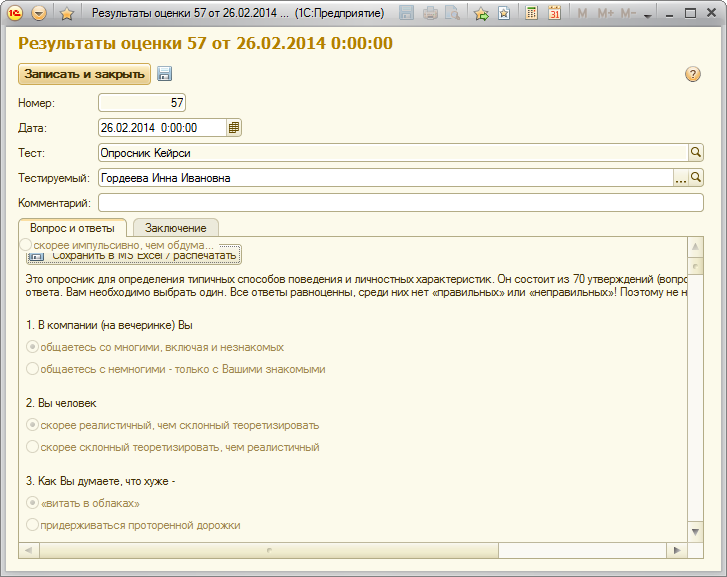Switch to the Заключение tab
Screen dimensions: 727x577
[x=176, y=228]
